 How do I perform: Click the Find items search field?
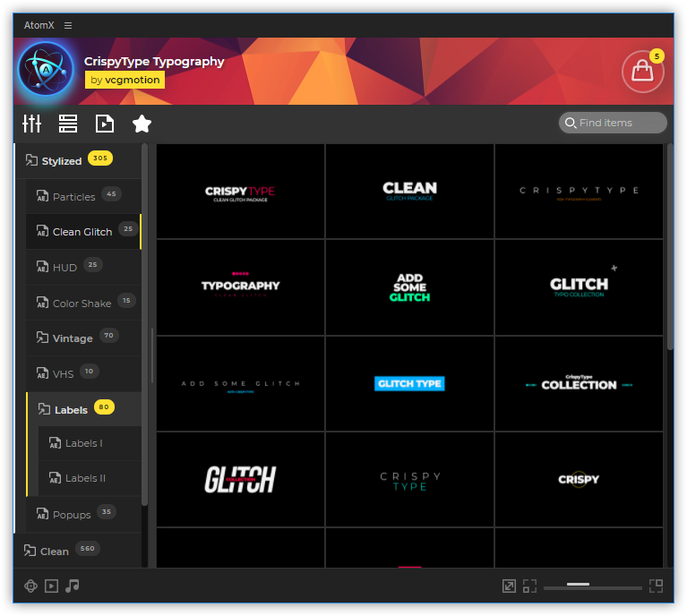(613, 123)
